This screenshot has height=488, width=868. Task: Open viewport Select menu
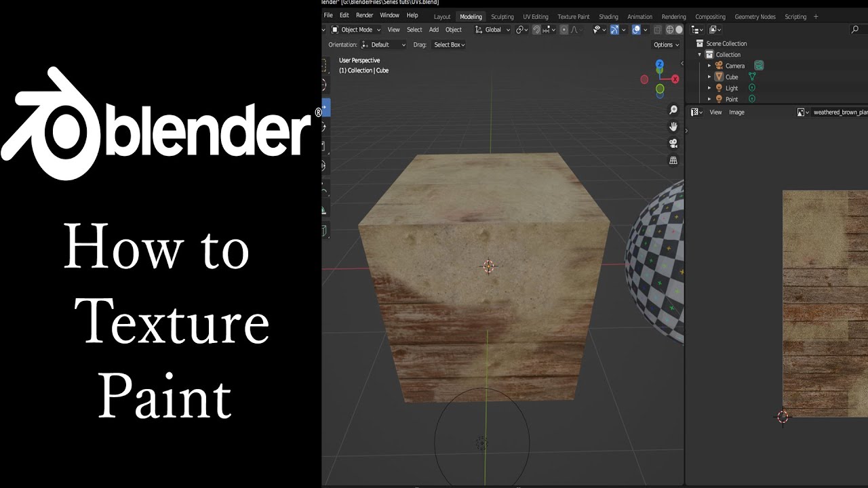click(414, 30)
